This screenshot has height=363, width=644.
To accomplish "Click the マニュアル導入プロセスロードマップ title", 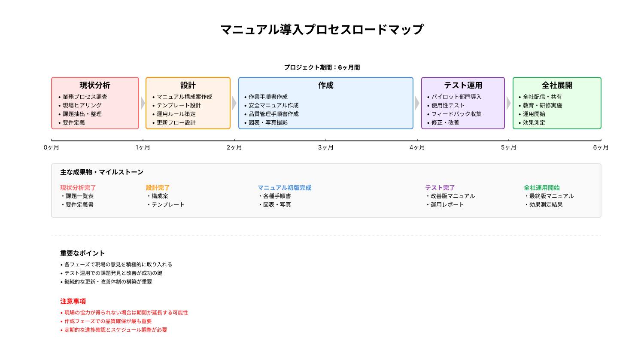I will [322, 30].
